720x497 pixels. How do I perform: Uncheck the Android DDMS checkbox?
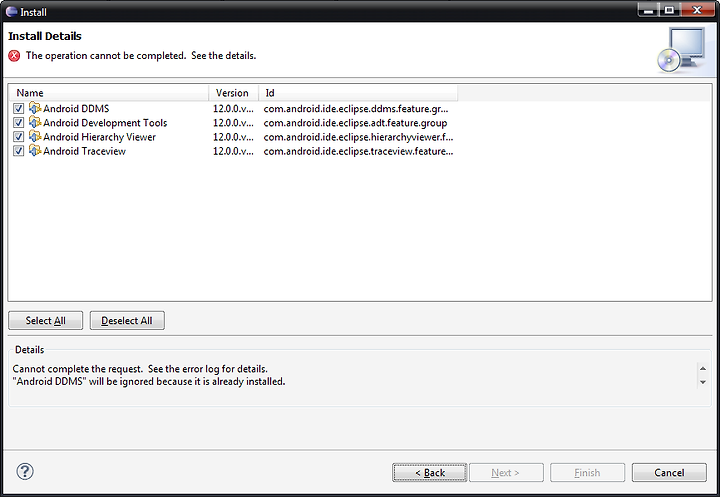pyautogui.click(x=18, y=109)
